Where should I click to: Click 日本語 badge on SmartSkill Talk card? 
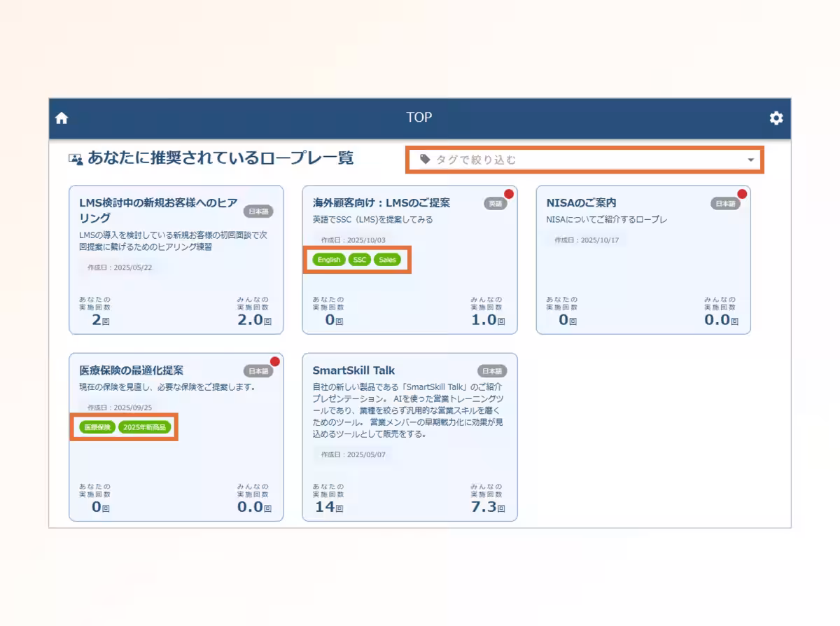[492, 371]
